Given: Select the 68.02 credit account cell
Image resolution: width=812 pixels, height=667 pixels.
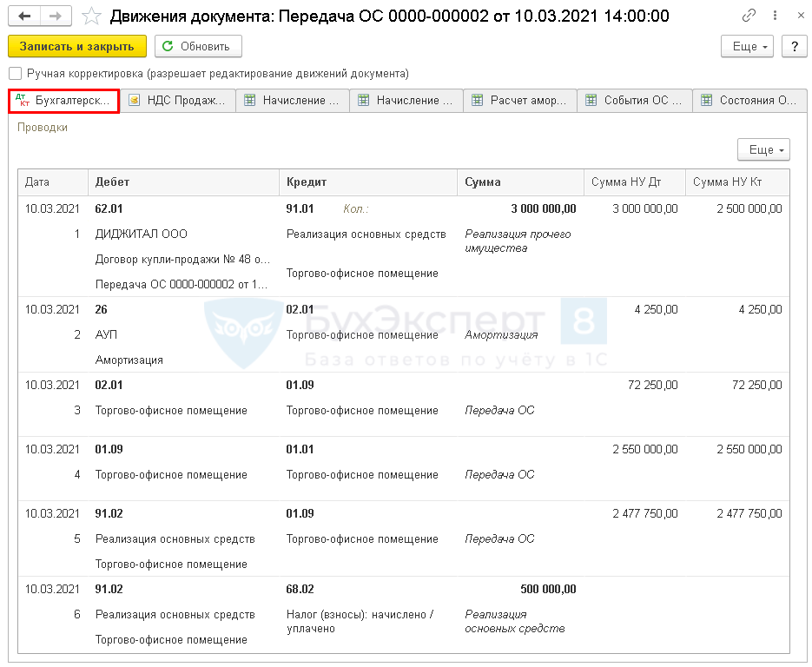Looking at the screenshot, I should 300,589.
